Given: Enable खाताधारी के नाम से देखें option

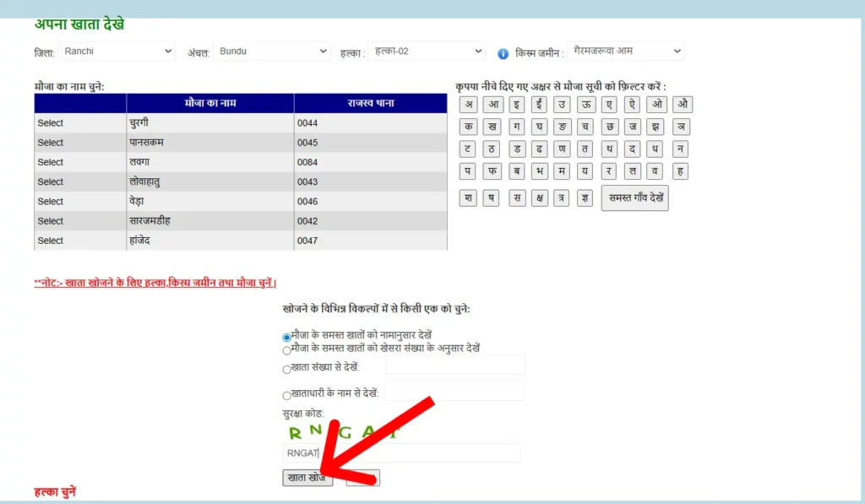Looking at the screenshot, I should coord(287,394).
